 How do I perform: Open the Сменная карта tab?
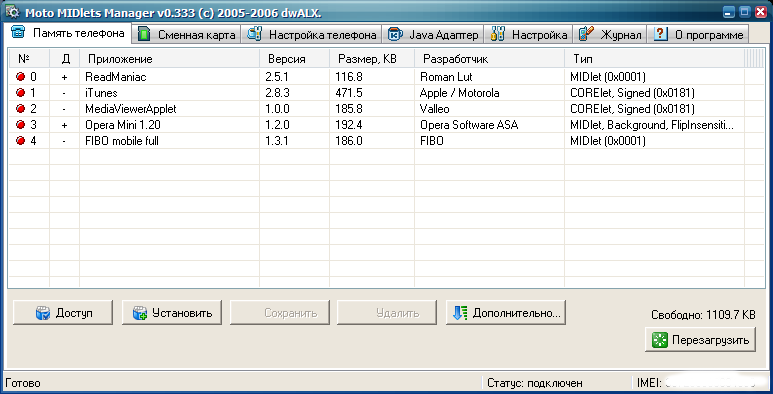click(x=187, y=35)
